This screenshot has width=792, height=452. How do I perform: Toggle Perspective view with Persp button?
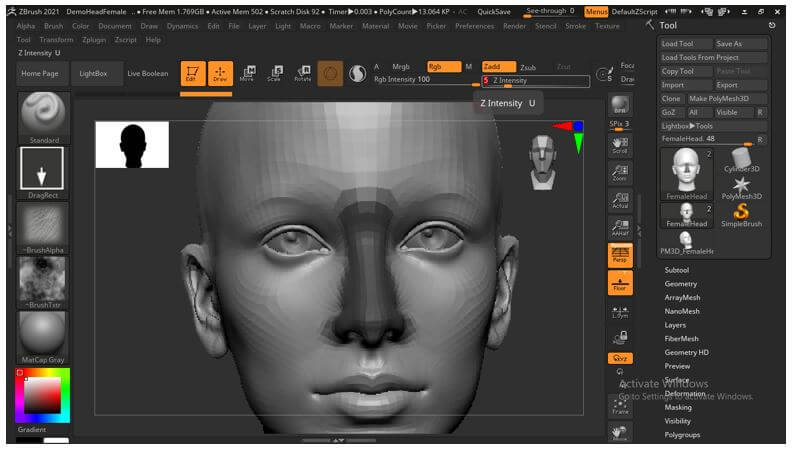click(620, 255)
